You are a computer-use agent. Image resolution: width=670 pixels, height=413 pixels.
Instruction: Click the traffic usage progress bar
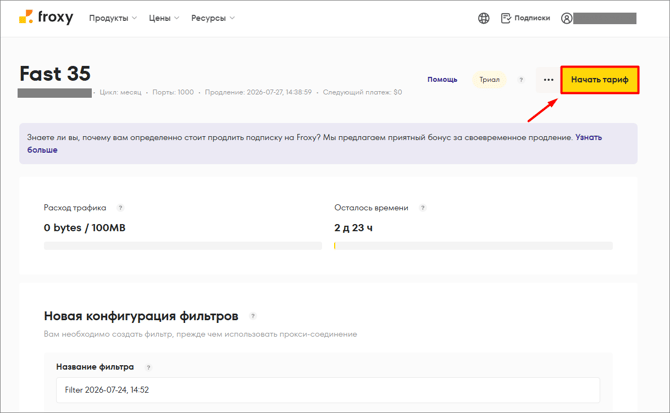tap(183, 246)
